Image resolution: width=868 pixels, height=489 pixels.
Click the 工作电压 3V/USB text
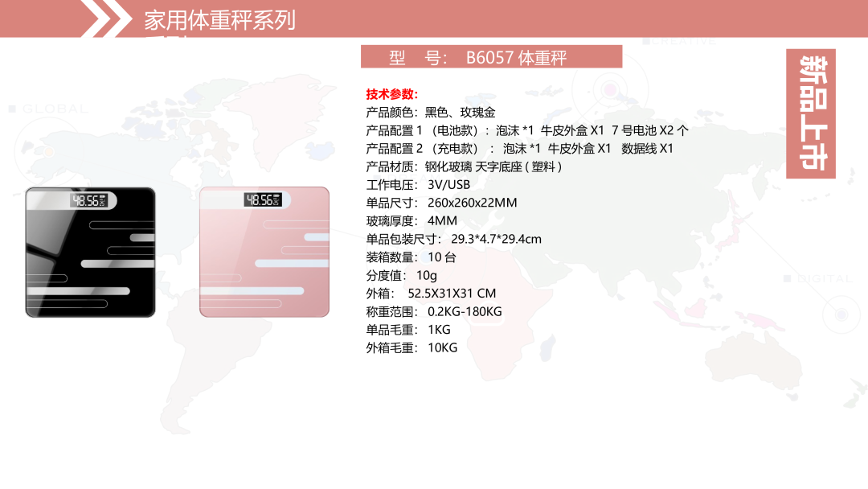(418, 185)
